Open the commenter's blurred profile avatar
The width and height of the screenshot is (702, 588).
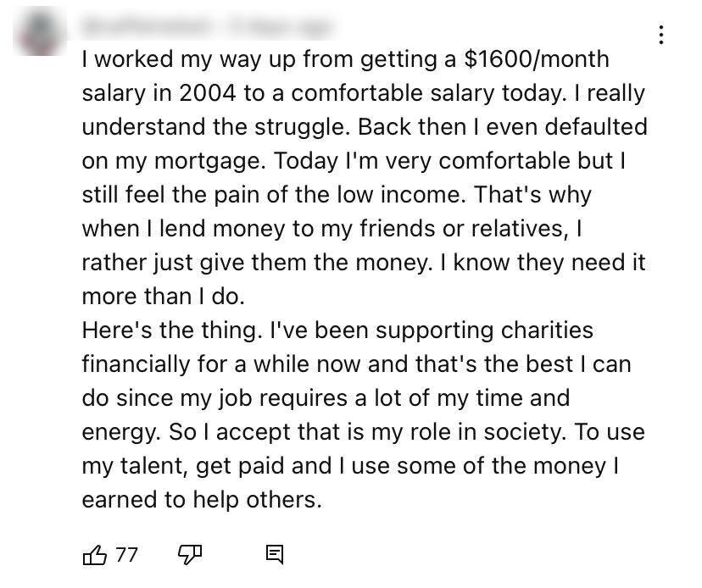point(39,33)
